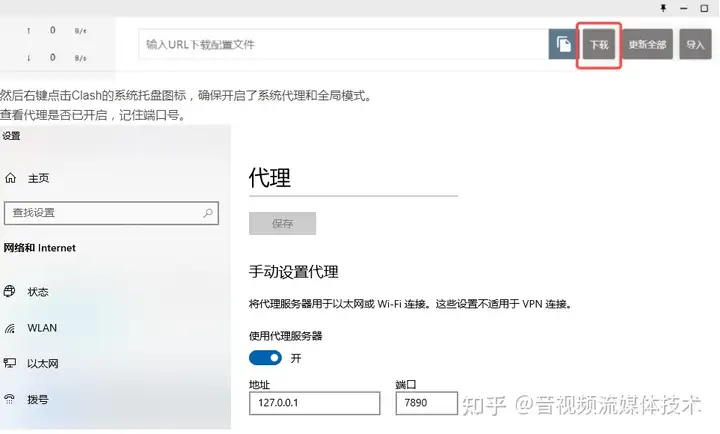Open the 以太网 settings page
Viewport: 720px width, 434px height.
click(43, 364)
